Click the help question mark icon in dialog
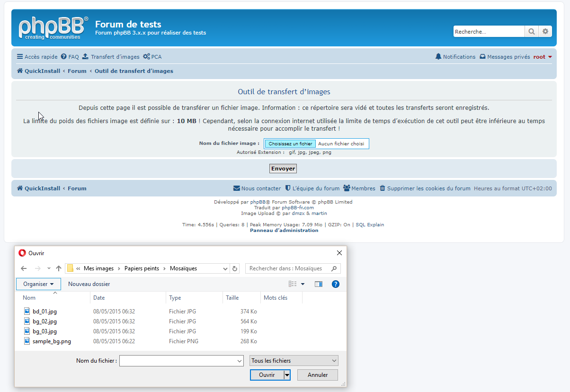The height and width of the screenshot is (392, 570). [336, 284]
